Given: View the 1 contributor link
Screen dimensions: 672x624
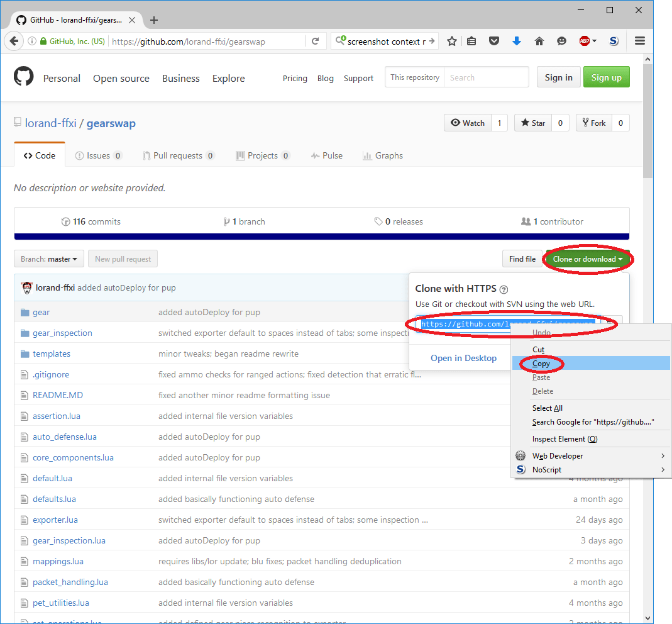Looking at the screenshot, I should pos(552,221).
